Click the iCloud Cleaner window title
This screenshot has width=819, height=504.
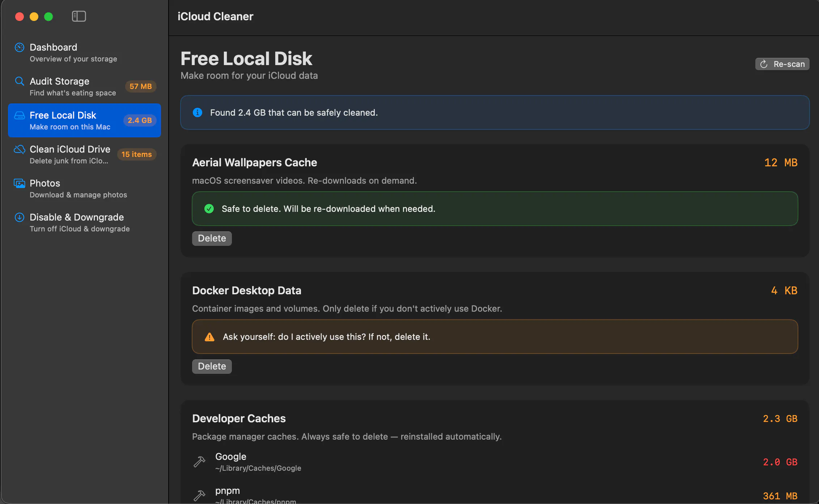click(215, 17)
